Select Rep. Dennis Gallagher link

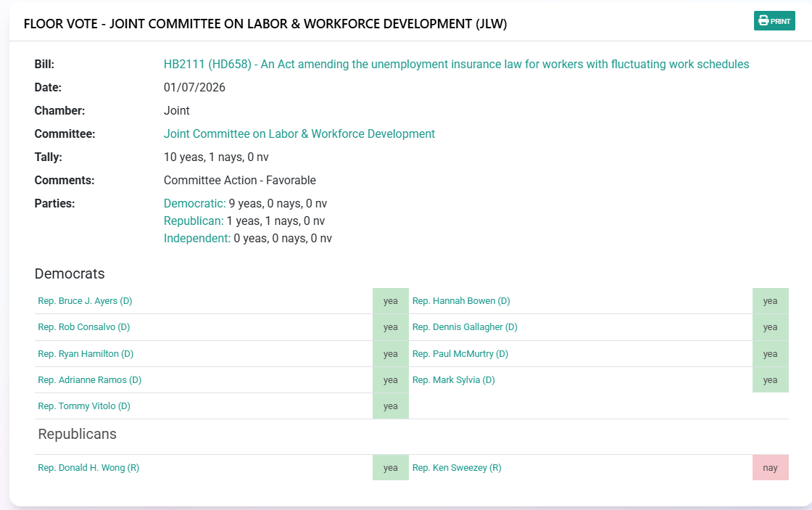pyautogui.click(x=465, y=327)
